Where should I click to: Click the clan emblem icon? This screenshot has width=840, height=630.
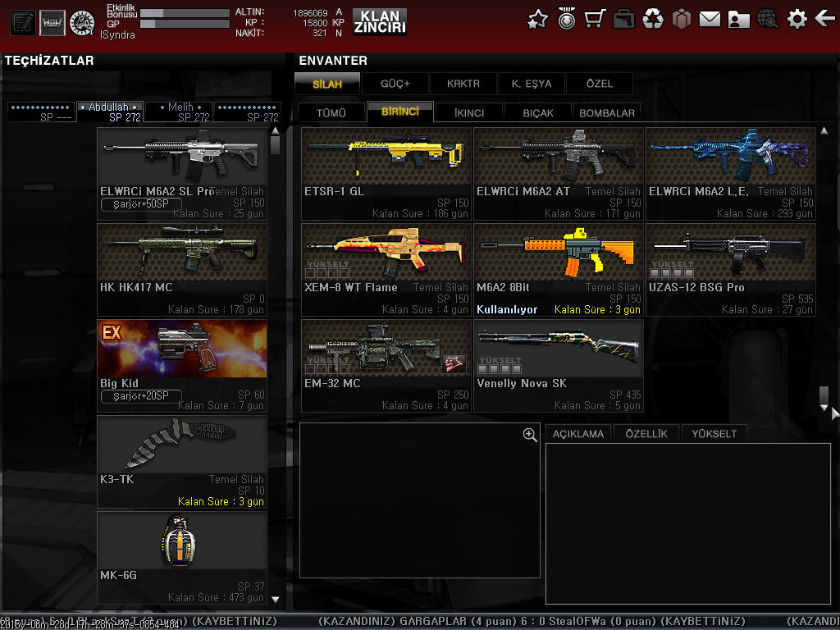[x=52, y=23]
